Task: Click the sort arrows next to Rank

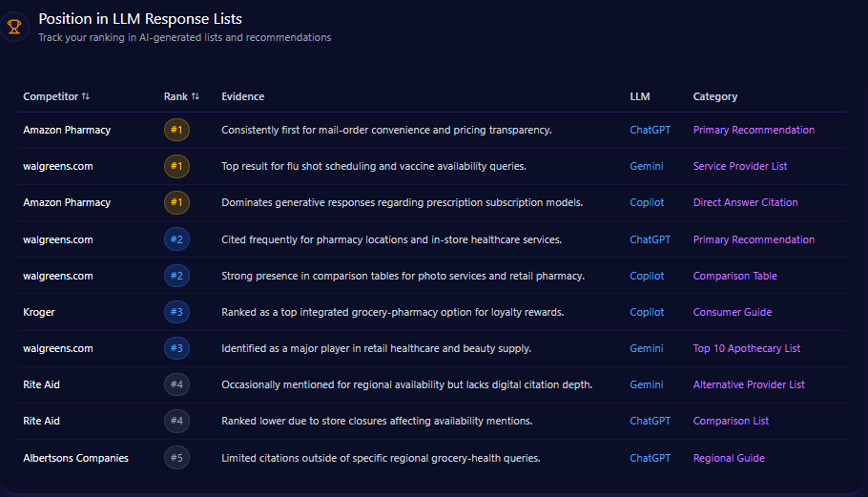Action: tap(196, 96)
